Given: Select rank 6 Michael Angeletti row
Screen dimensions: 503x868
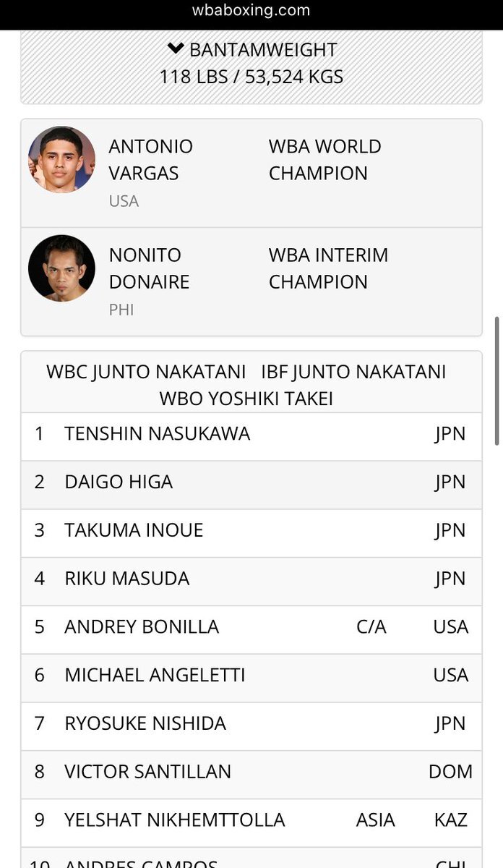Looking at the screenshot, I should pyautogui.click(x=252, y=676).
